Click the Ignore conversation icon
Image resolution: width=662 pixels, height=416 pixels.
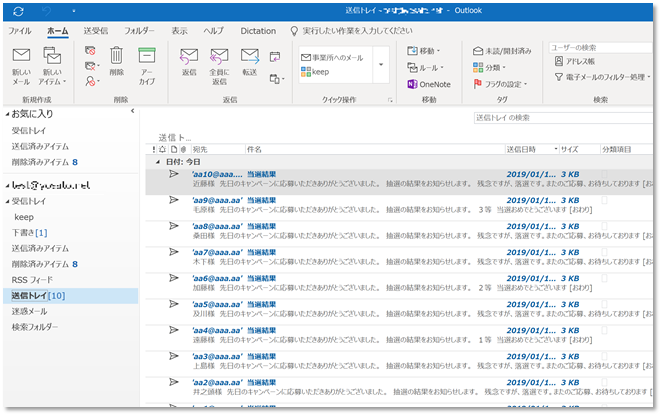(90, 51)
